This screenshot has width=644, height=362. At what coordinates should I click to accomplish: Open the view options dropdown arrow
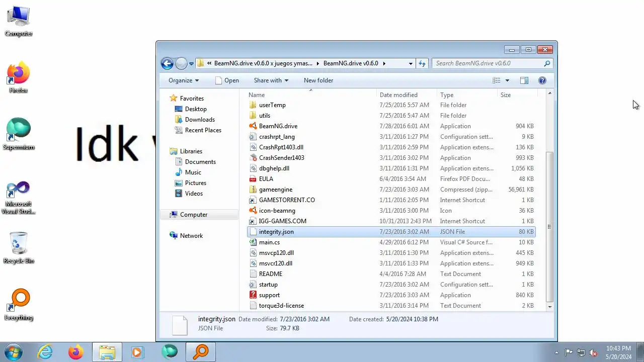[507, 80]
